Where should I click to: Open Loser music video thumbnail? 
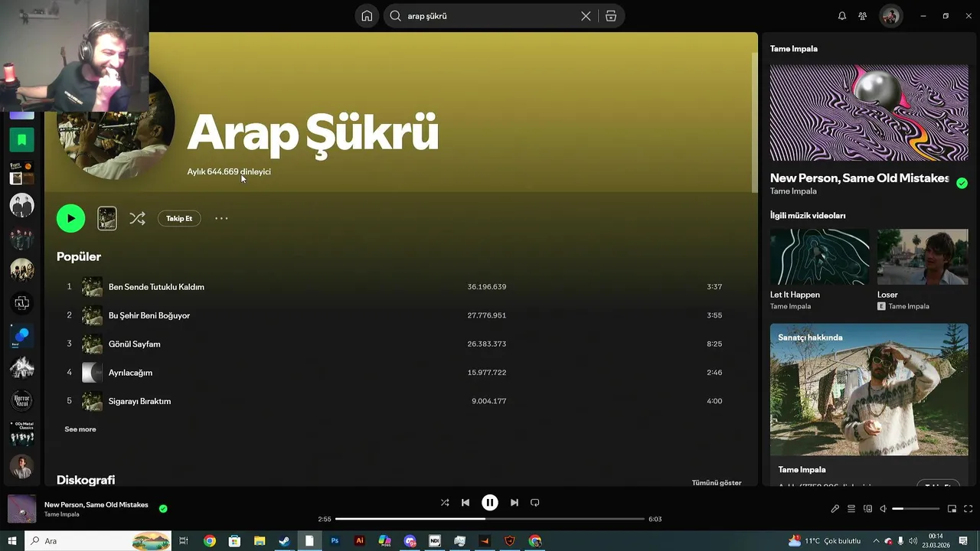[x=922, y=257]
